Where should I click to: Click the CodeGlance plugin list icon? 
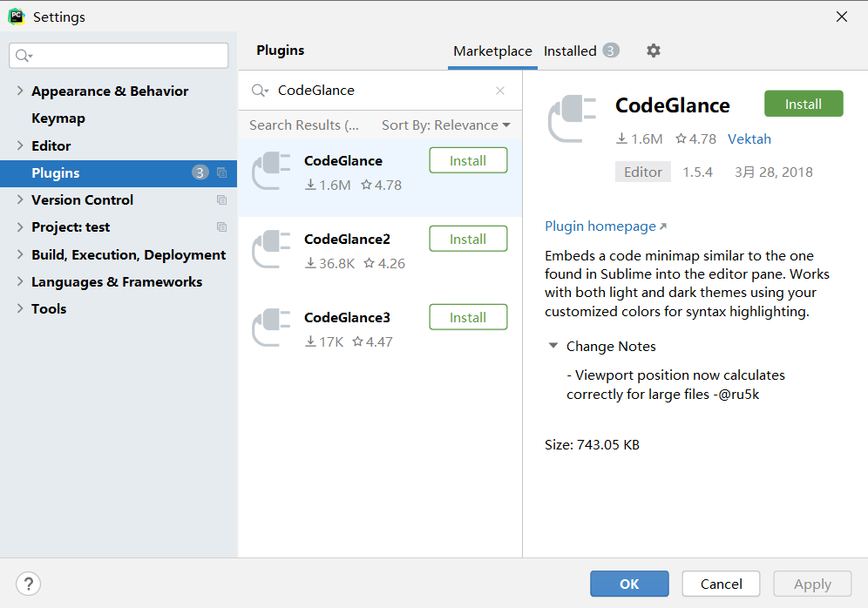(271, 171)
